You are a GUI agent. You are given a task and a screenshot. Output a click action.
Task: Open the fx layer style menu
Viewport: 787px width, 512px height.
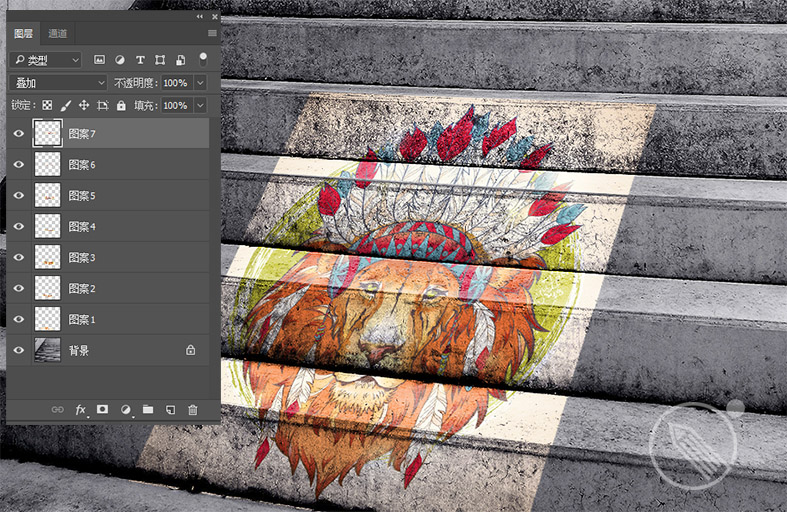tap(81, 410)
